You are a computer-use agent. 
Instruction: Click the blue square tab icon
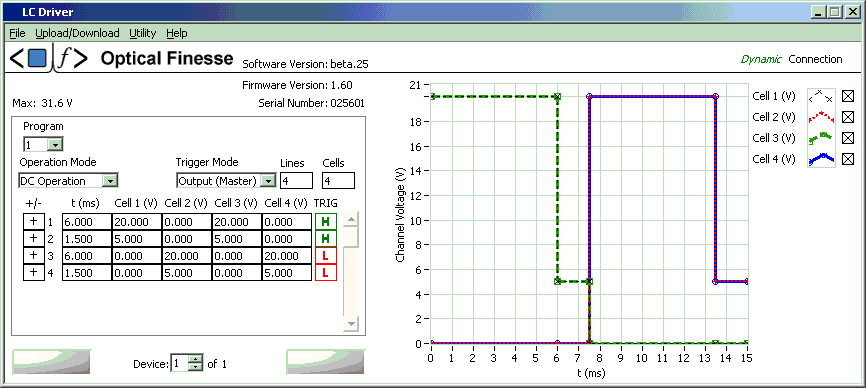click(x=37, y=57)
